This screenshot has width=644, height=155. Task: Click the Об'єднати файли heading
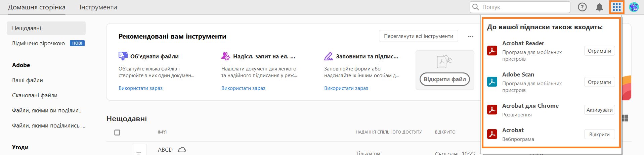[x=155, y=56]
